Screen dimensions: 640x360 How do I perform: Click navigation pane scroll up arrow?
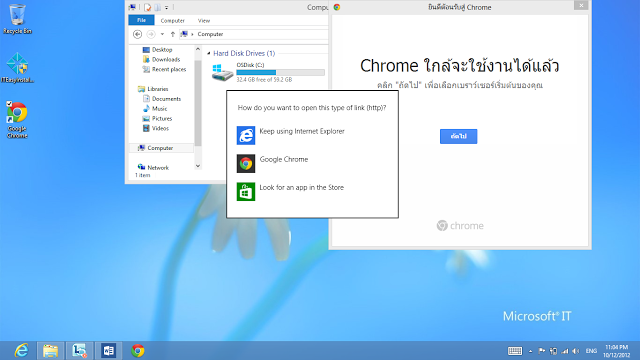198,49
